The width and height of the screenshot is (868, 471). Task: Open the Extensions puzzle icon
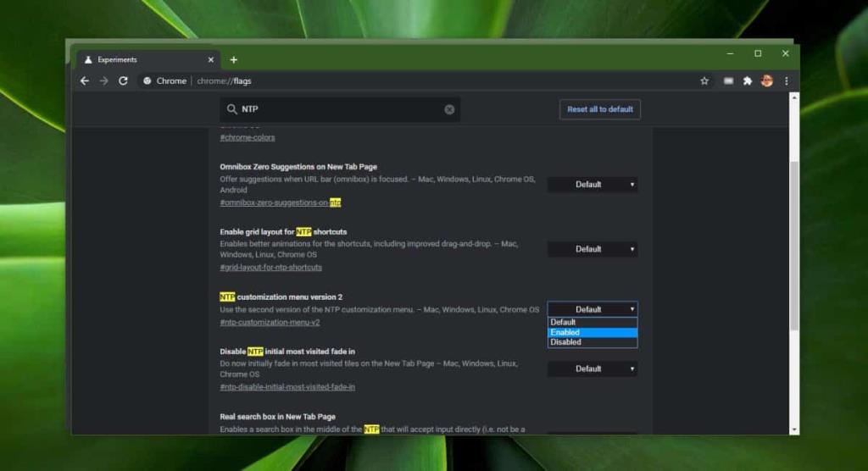(748, 80)
